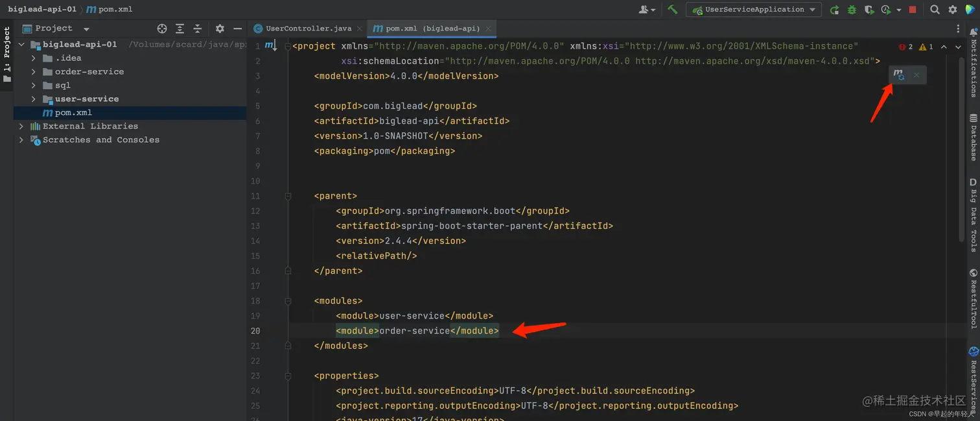This screenshot has height=421, width=980.
Task: Dismiss the Maven reload popup
Action: [916, 75]
